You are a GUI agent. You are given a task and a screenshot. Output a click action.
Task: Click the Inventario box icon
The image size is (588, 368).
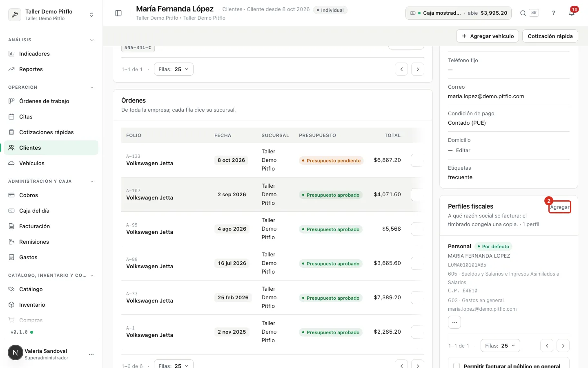11,305
